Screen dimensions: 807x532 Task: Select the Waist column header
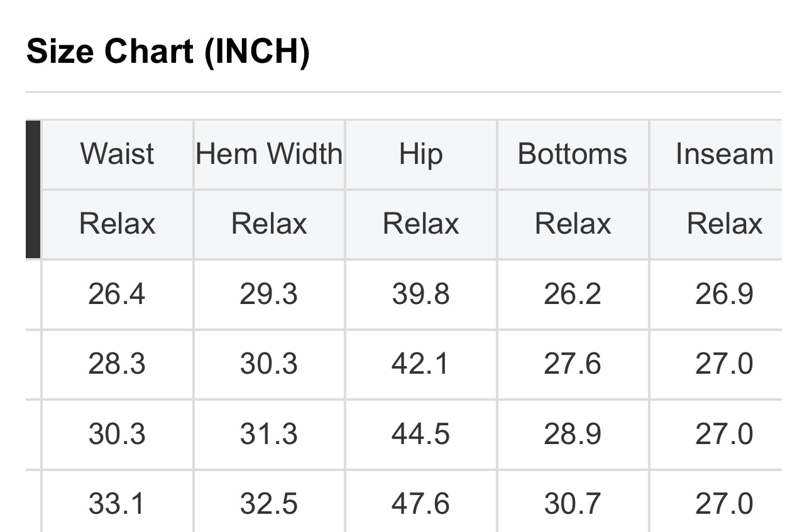117,155
